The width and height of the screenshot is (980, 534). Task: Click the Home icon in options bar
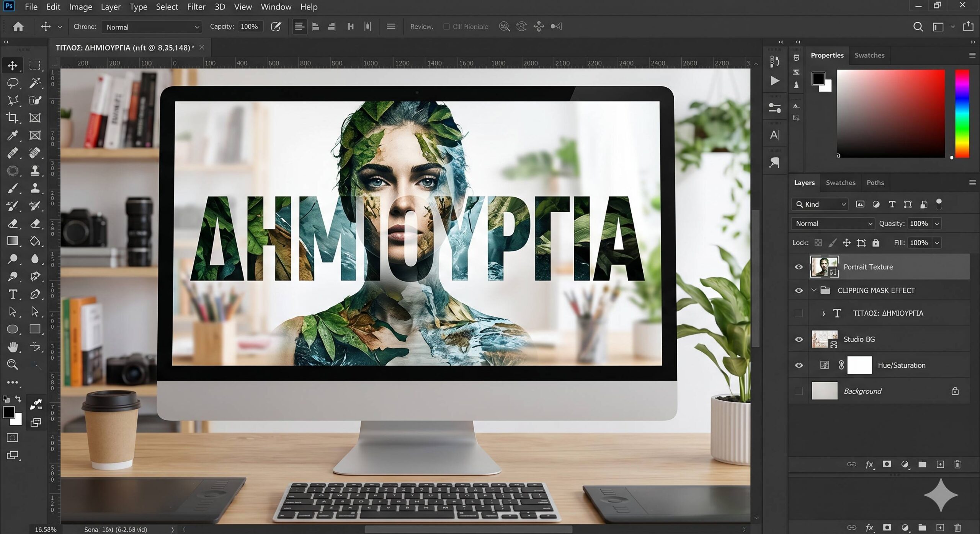click(18, 26)
